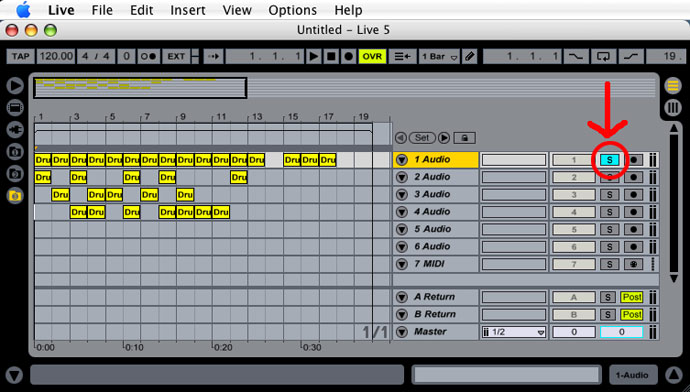
Task: Solo the 3 Audio track
Action: coord(609,194)
